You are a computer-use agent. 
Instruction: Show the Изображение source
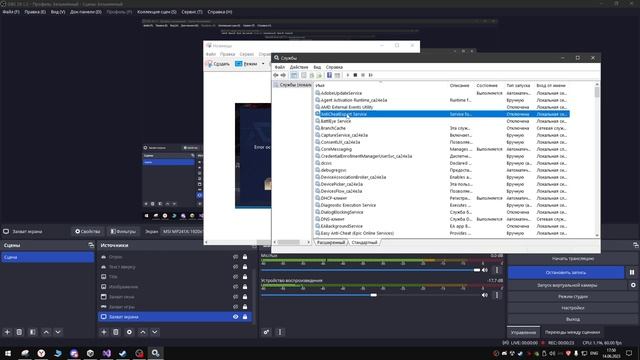point(236,287)
